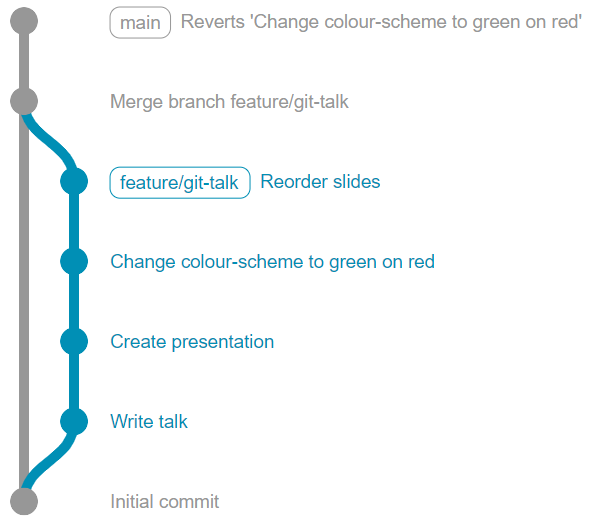Open Change colour-scheme to green on red commit

272,262
